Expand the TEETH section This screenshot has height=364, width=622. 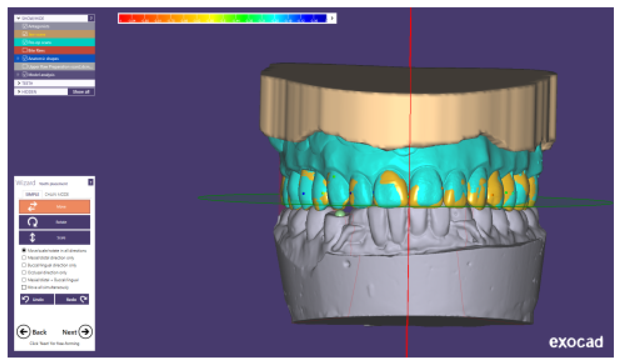click(18, 83)
